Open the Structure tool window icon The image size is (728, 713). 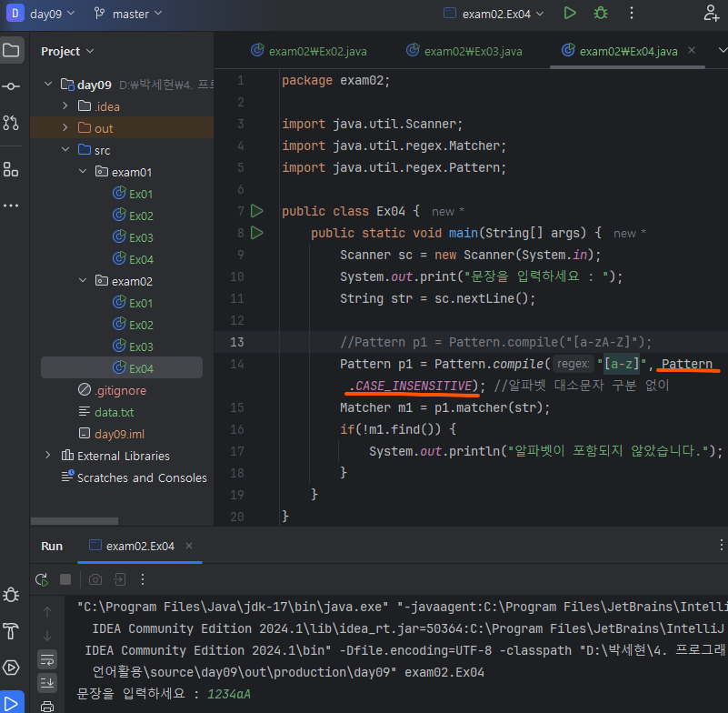pyautogui.click(x=11, y=169)
